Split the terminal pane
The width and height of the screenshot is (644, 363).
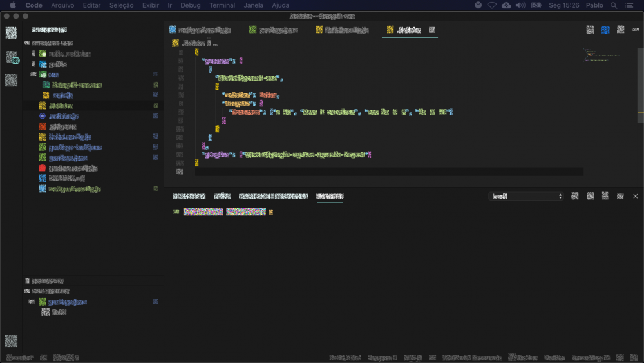pos(590,196)
